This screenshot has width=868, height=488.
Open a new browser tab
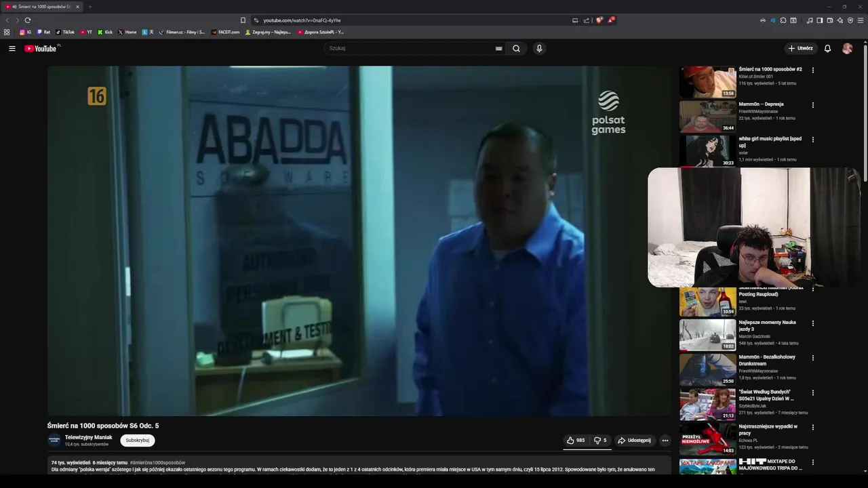tap(90, 7)
